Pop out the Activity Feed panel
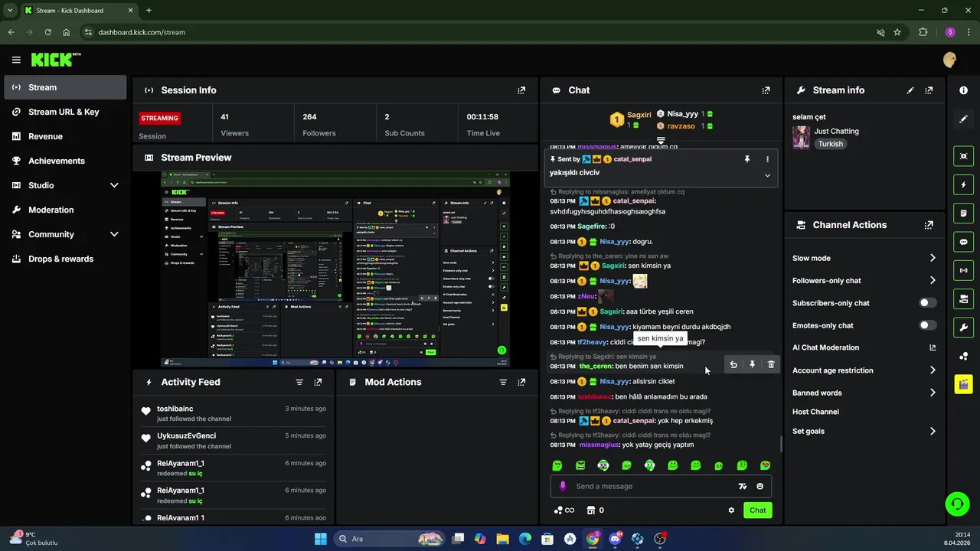This screenshot has height=551, width=980. tap(318, 382)
